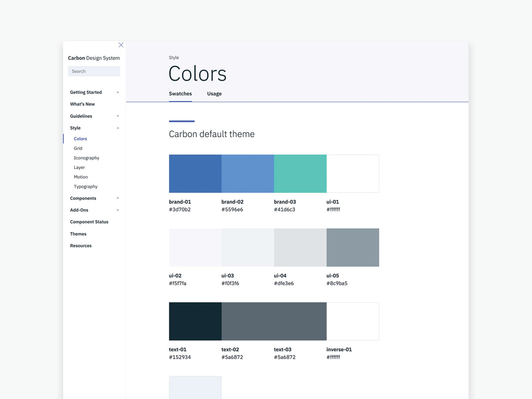Click the hex value #f0f3f6
The width and height of the screenshot is (532, 399).
click(230, 284)
